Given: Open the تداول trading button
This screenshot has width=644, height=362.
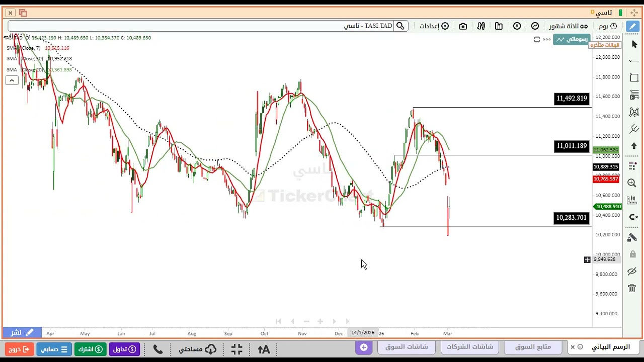Looking at the screenshot, I should click(125, 349).
